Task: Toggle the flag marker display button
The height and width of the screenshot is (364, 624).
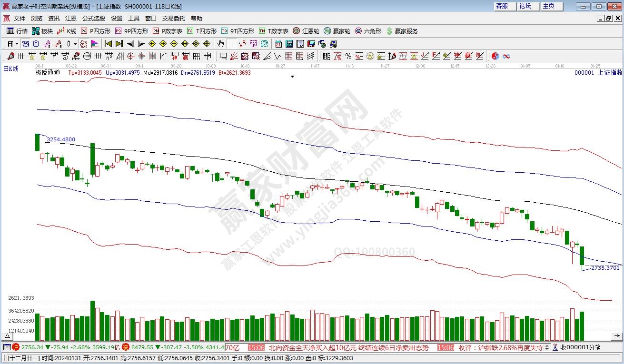Action: point(95,44)
